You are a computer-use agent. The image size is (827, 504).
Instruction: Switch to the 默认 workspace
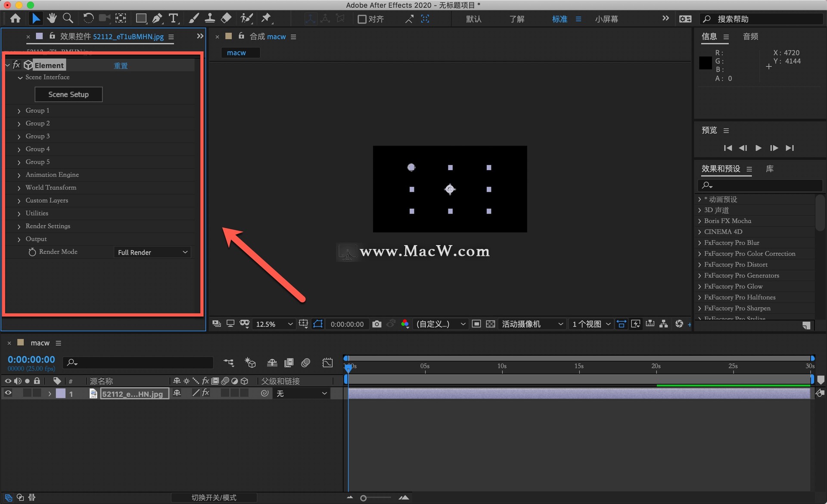point(473,19)
